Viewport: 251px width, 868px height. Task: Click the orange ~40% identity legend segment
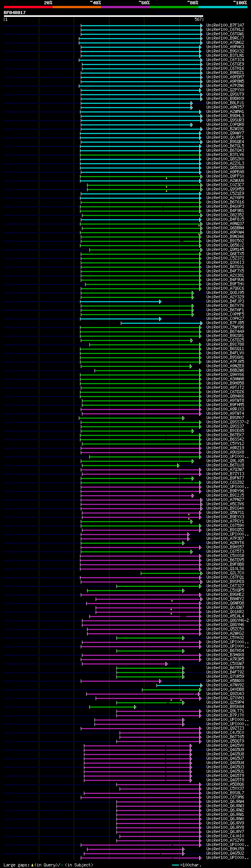[76, 7]
